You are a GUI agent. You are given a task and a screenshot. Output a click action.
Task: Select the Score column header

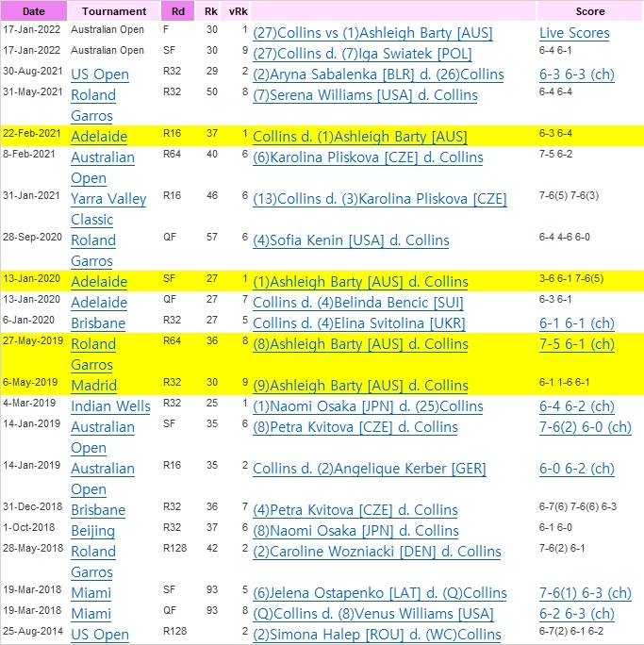[590, 11]
